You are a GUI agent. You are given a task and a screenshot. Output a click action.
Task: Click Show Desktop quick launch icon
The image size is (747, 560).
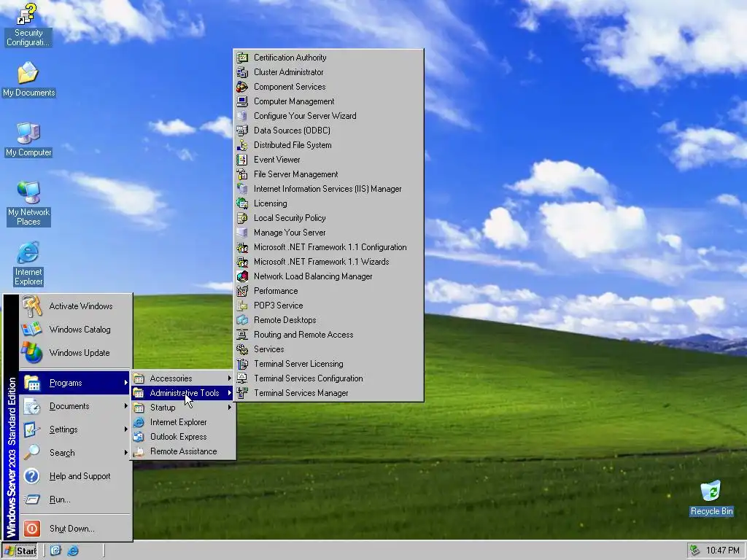point(55,551)
